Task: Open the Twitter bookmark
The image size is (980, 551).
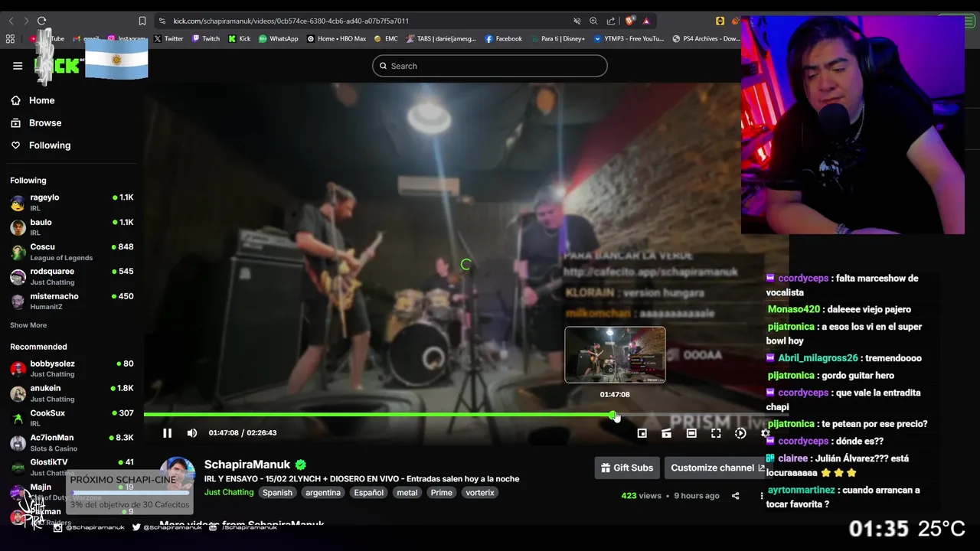Action: pyautogui.click(x=168, y=38)
